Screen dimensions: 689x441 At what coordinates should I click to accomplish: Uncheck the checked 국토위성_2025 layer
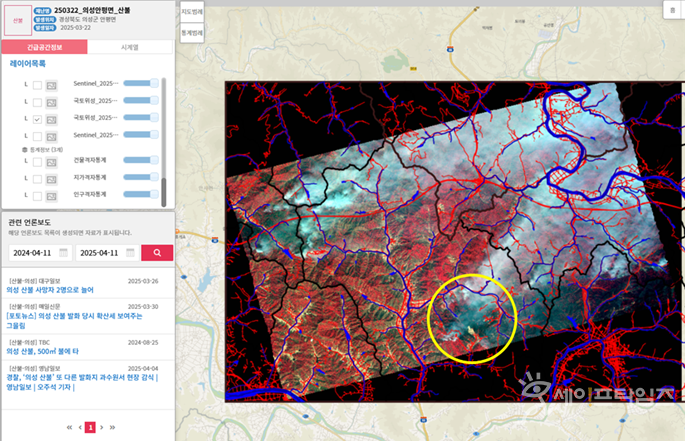(x=37, y=118)
